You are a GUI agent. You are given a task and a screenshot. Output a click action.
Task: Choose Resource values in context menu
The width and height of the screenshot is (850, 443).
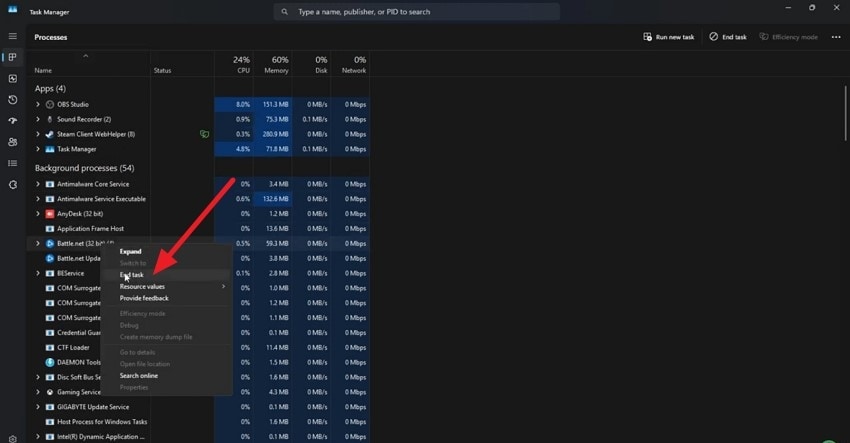click(142, 286)
